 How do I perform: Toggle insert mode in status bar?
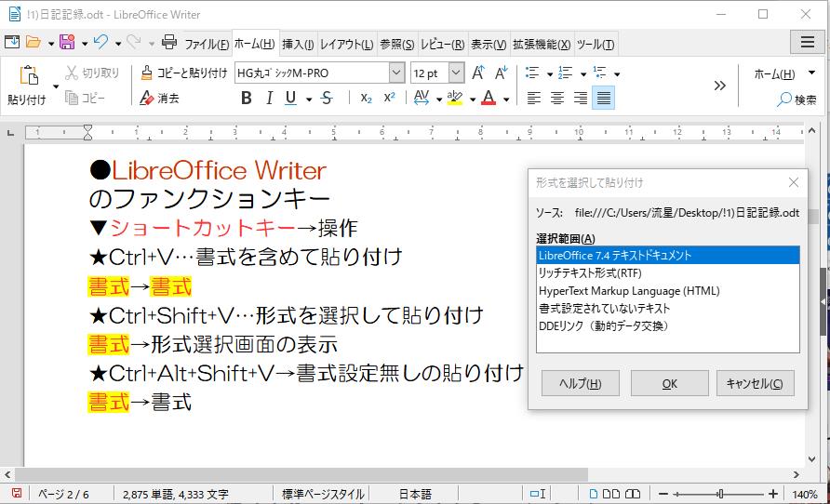(538, 494)
